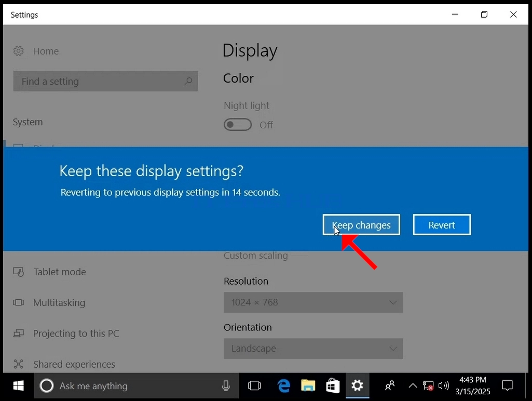Open Multitasking settings page

(x=59, y=302)
